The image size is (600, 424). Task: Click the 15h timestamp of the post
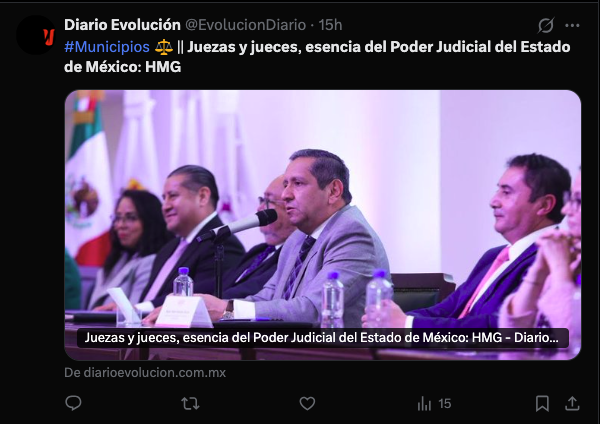click(x=330, y=25)
